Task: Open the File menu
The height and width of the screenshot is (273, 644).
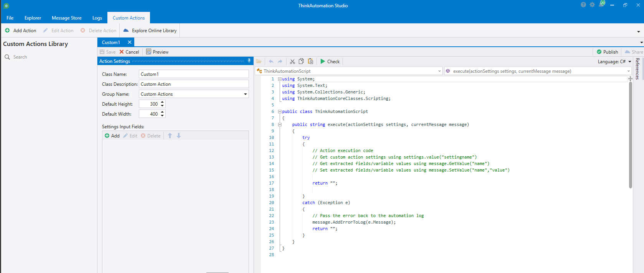Action: tap(10, 18)
